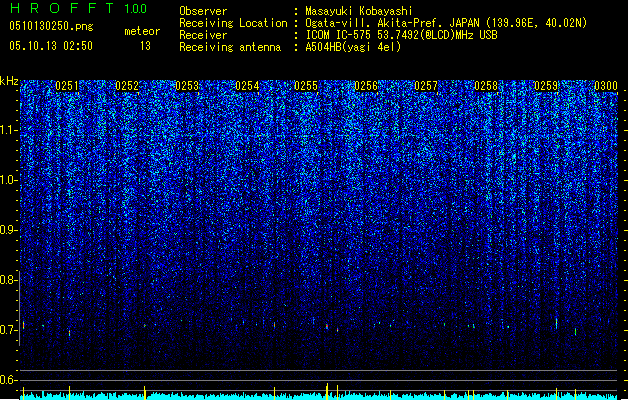The width and height of the screenshot is (629, 400).
Task: Click the 0300 time marker
Action: tap(606, 86)
